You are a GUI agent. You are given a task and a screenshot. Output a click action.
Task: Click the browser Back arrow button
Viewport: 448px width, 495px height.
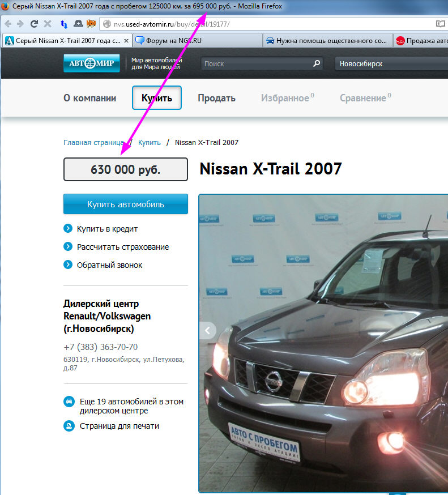(8, 24)
